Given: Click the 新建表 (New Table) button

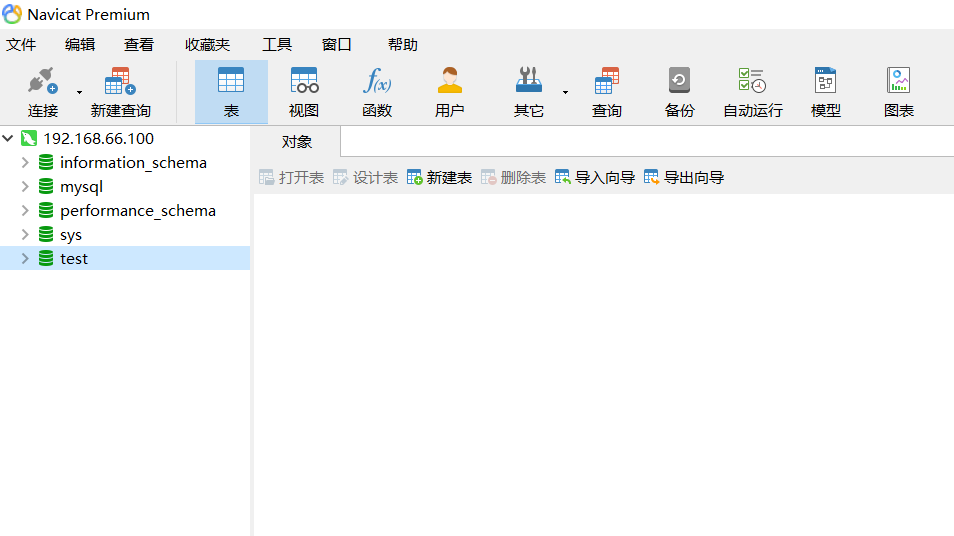Looking at the screenshot, I should tap(439, 177).
